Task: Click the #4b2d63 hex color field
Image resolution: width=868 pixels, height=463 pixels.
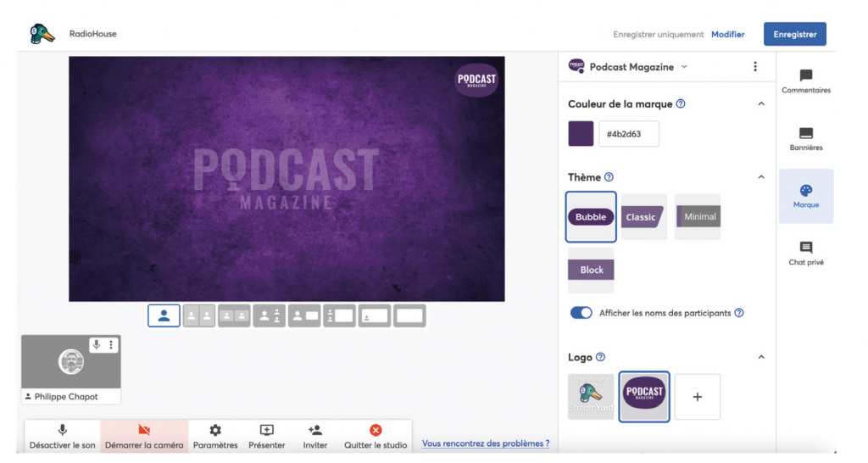Action: click(629, 133)
